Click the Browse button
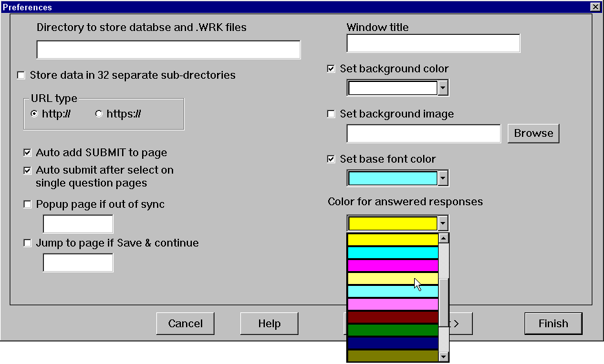Screen dimensions: 604x364 point(534,134)
